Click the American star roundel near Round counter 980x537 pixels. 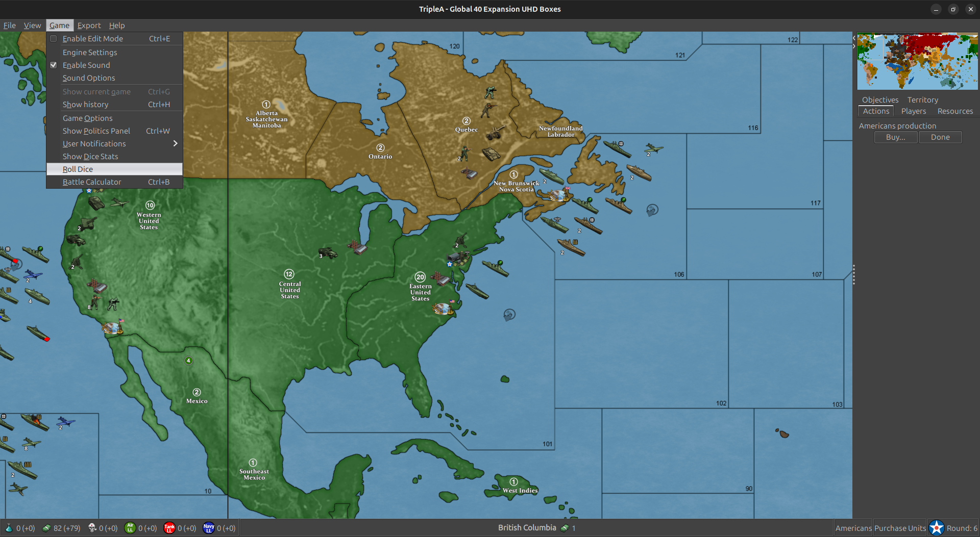point(936,527)
